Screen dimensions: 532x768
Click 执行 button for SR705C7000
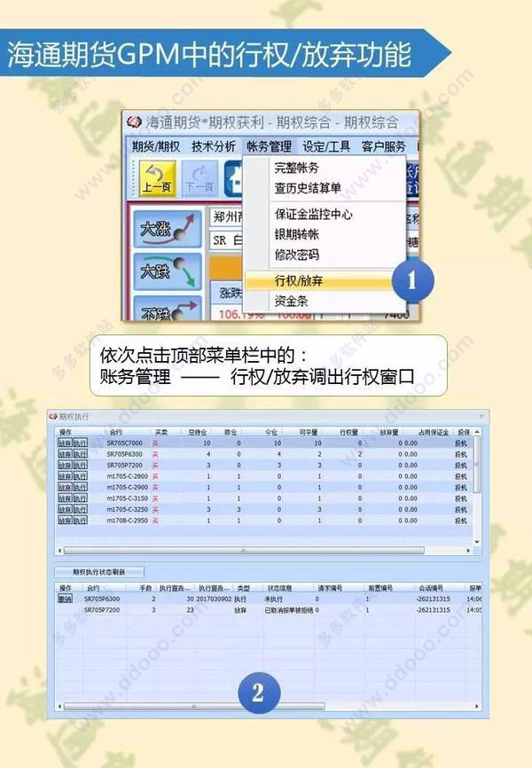80,443
